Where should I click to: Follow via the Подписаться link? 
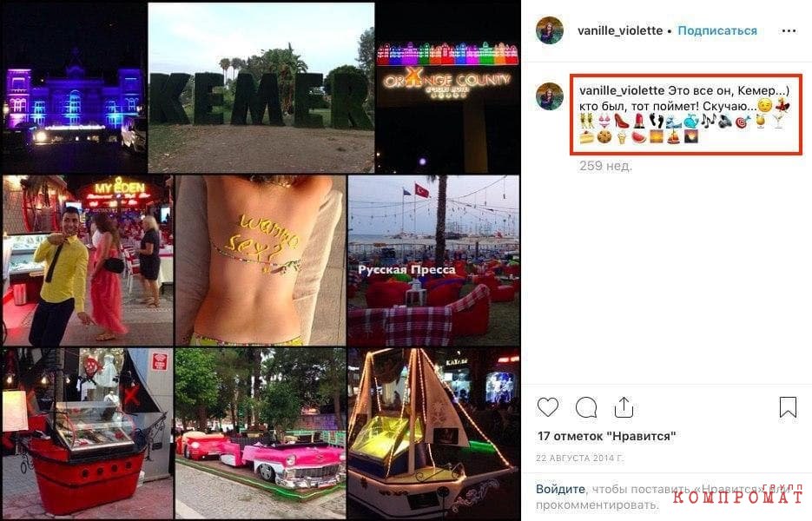[x=717, y=30]
